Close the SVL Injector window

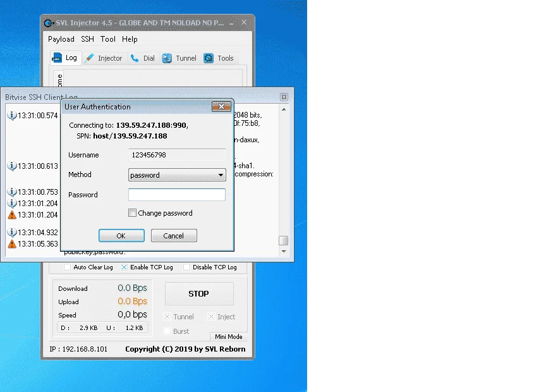244,22
